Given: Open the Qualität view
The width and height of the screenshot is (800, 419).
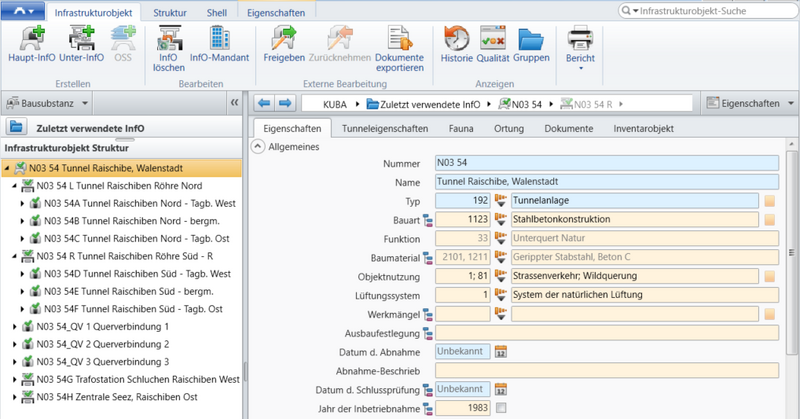Looking at the screenshot, I should coord(493,44).
